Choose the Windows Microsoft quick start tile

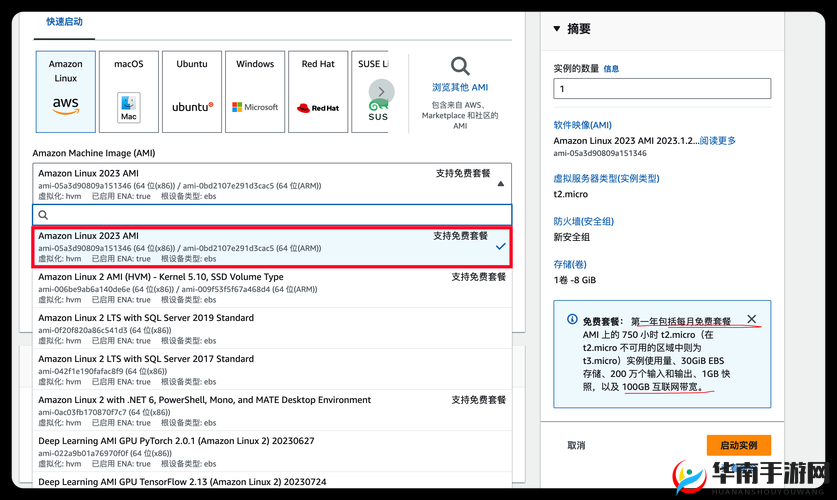(255, 92)
